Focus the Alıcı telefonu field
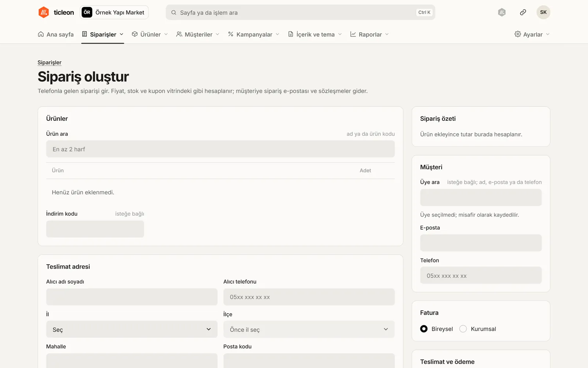This screenshot has width=588, height=368. click(x=309, y=297)
